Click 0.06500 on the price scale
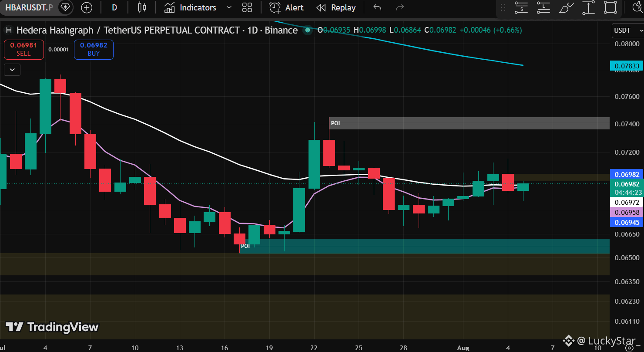The height and width of the screenshot is (352, 644). pos(627,258)
